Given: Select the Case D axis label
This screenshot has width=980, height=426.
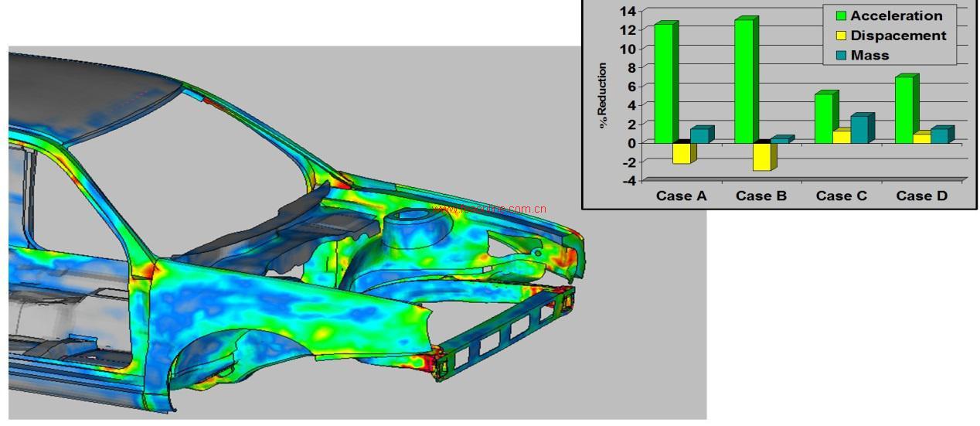Looking at the screenshot, I should tap(921, 196).
